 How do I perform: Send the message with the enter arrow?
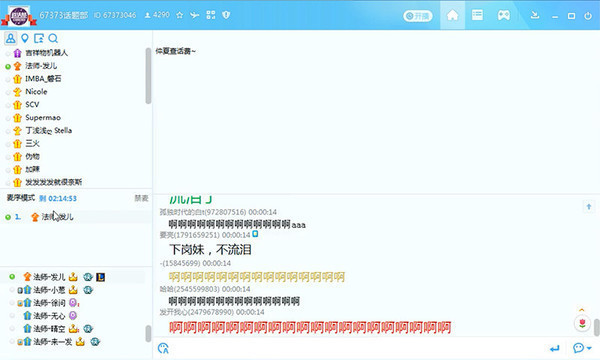tap(554, 348)
